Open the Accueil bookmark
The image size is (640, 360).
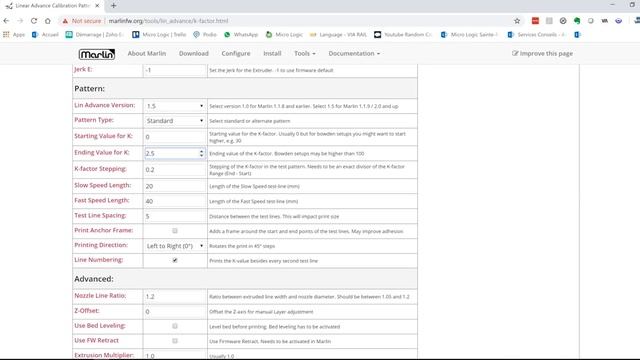45,35
